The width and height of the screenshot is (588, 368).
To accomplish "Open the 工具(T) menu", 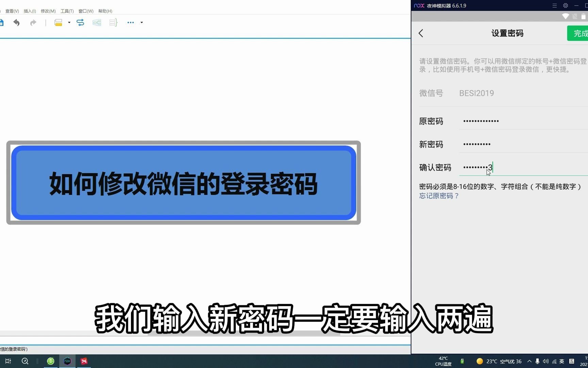I will (x=67, y=11).
